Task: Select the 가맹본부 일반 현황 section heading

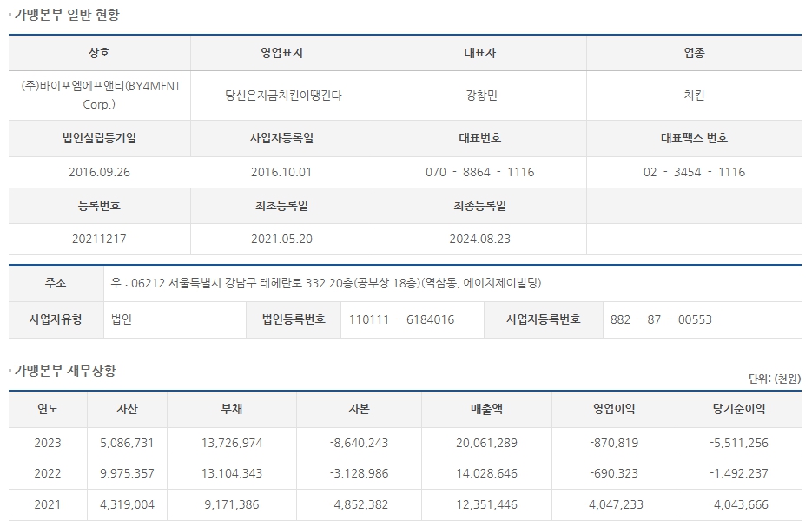Action: pyautogui.click(x=67, y=15)
